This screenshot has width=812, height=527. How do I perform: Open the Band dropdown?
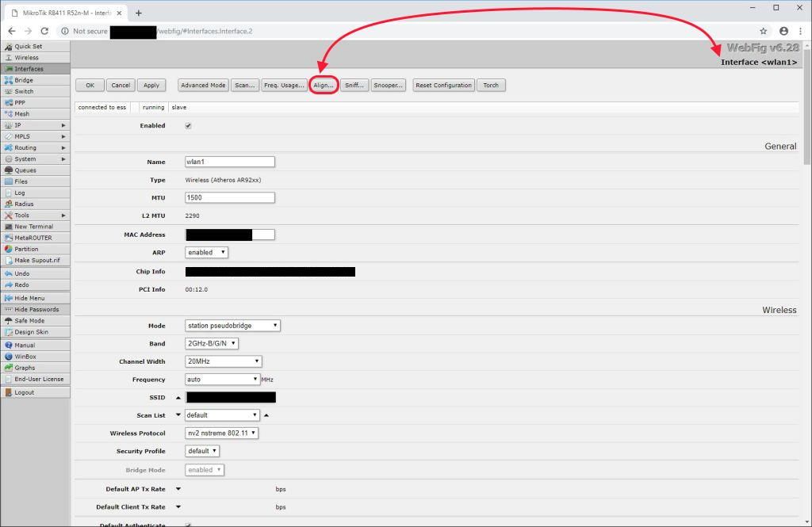[212, 344]
